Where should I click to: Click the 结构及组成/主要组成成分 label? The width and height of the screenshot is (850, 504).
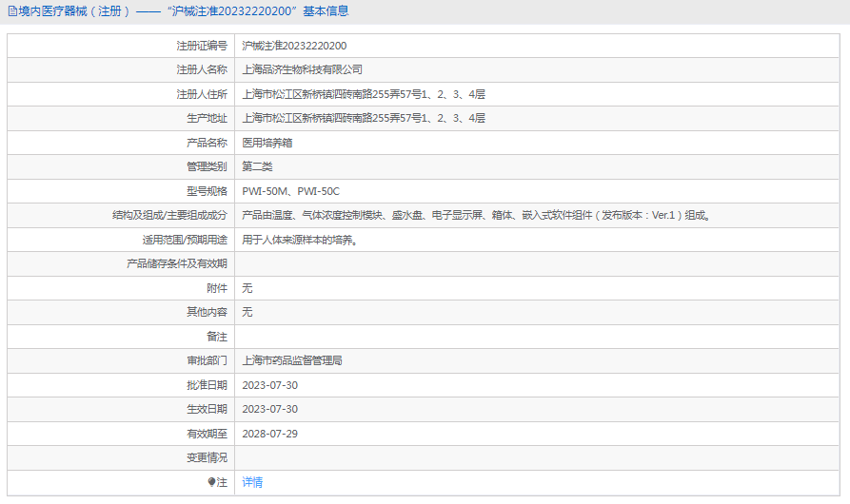169,216
